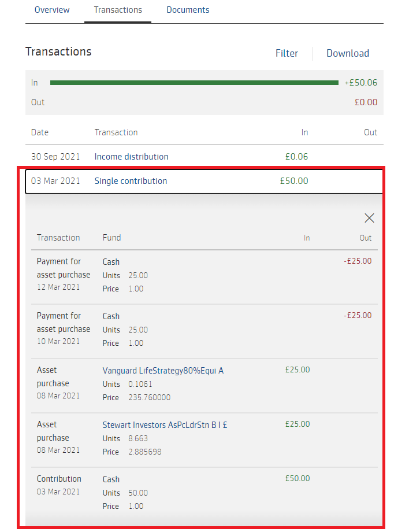
Task: Select the Transactions tab
Action: coord(118,10)
